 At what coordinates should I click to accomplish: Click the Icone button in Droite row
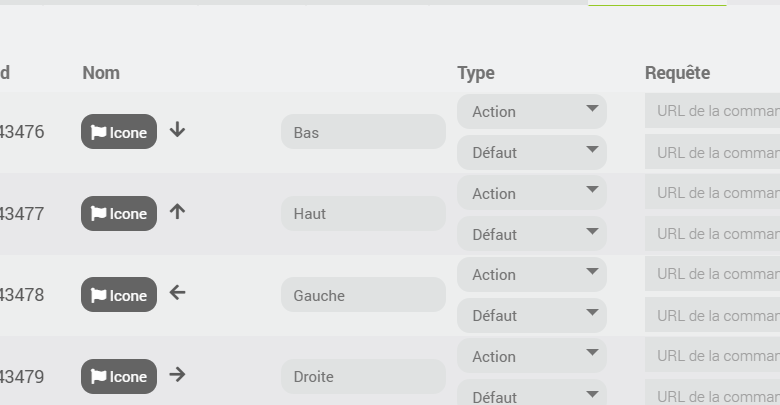coord(119,376)
